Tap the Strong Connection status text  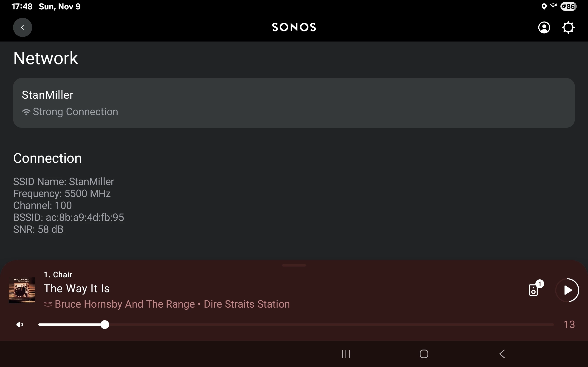(x=75, y=112)
